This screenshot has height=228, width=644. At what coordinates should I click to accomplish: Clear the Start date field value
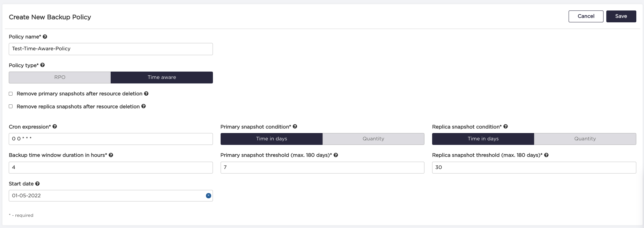[208, 196]
